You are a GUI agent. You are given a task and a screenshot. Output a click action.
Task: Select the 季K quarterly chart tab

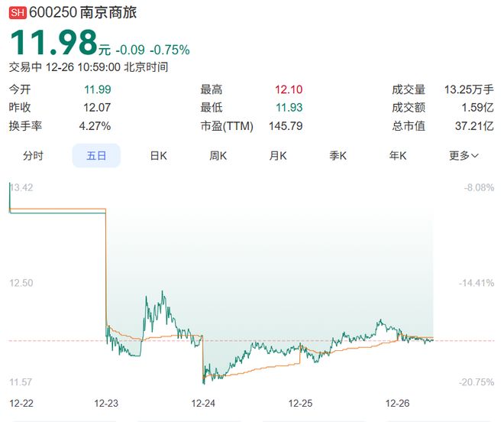pos(338,156)
